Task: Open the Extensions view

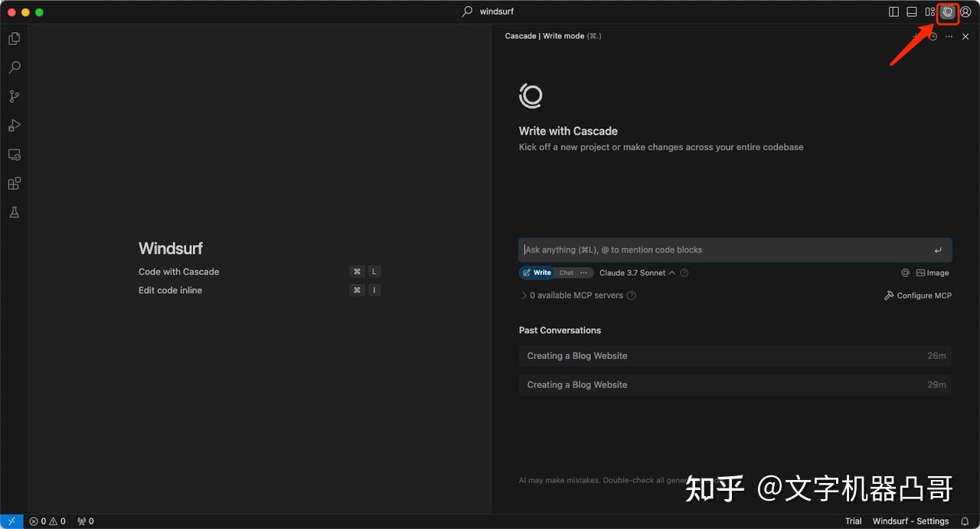Action: click(x=14, y=184)
